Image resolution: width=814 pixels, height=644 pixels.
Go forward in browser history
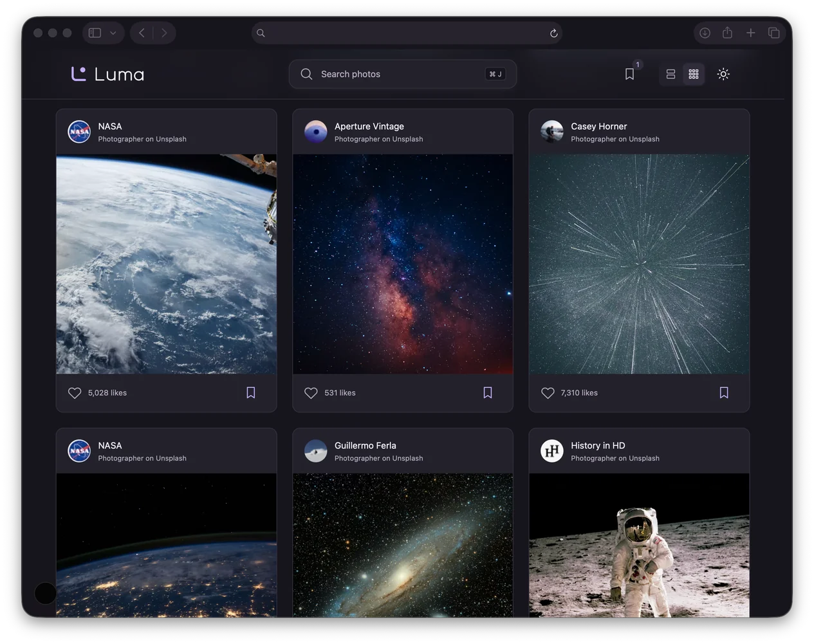[165, 33]
